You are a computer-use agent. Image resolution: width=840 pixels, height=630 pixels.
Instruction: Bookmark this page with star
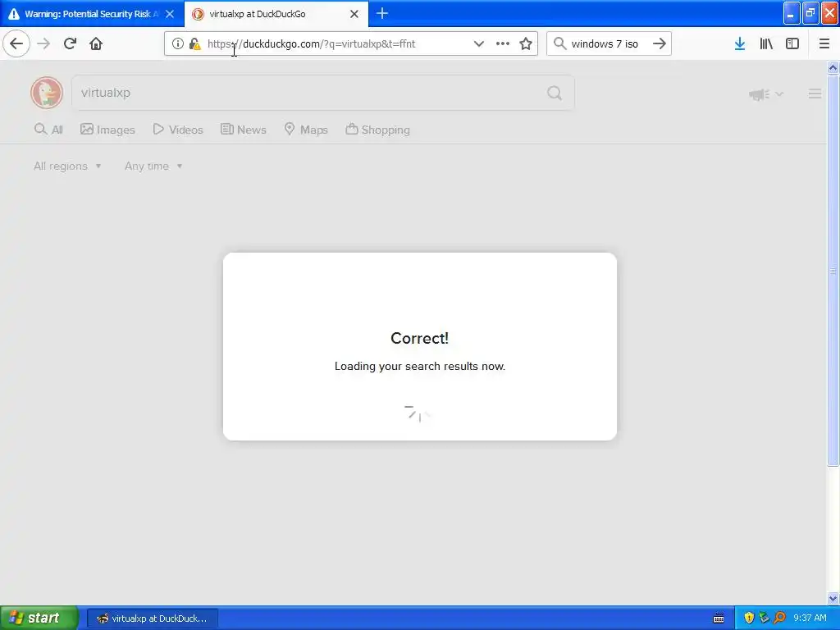526,43
